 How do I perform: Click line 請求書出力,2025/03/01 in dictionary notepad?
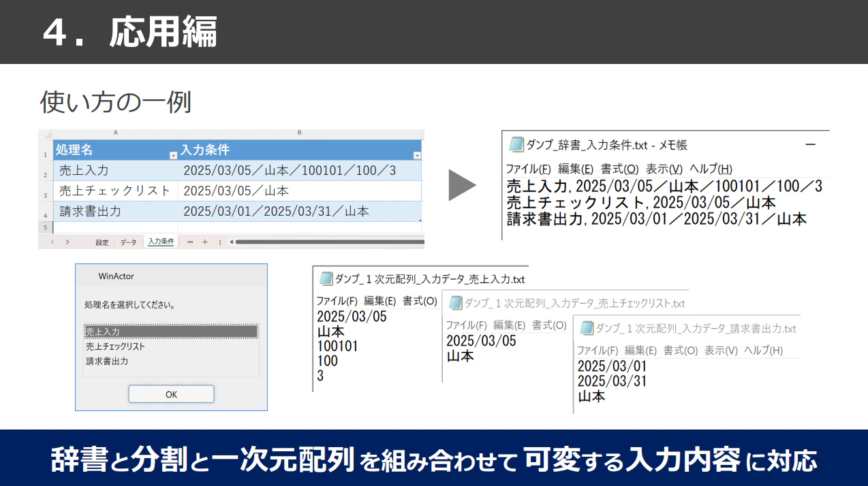(657, 218)
